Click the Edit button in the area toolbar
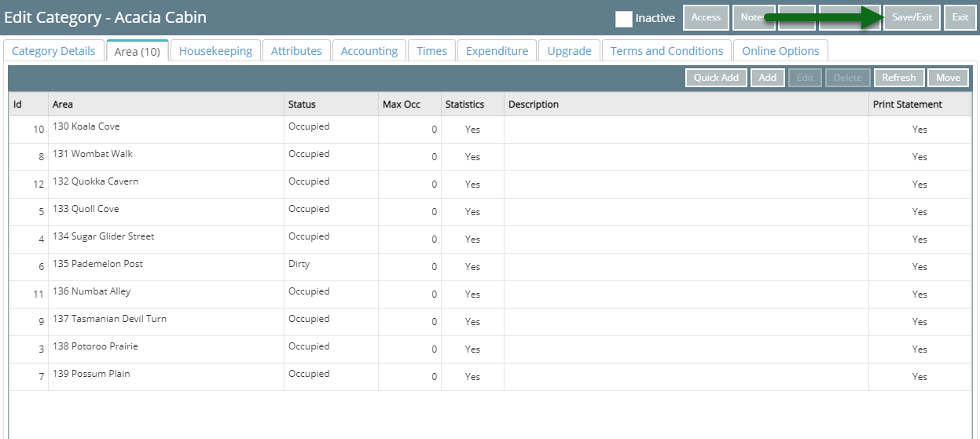Screen dimensions: 980x439 pyautogui.click(x=805, y=78)
